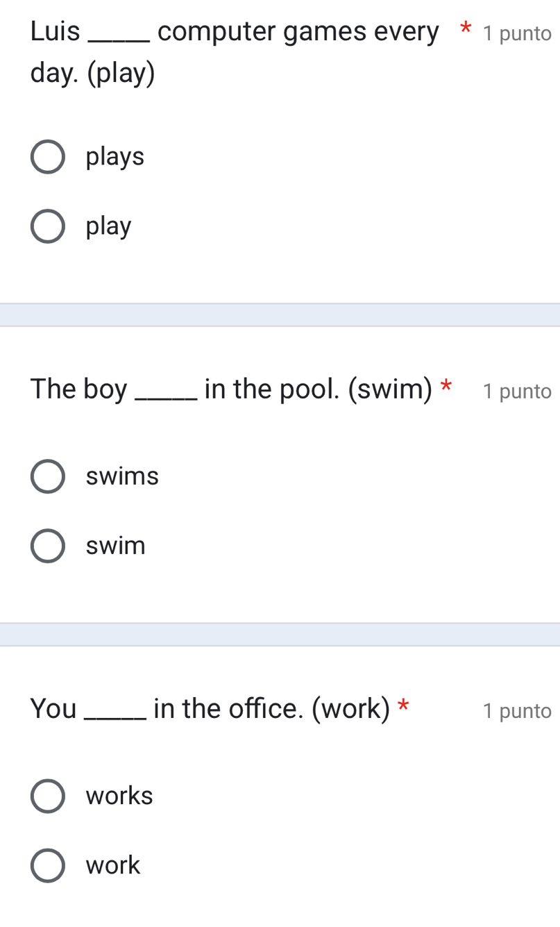Mark the 'works' radio button

(x=48, y=795)
